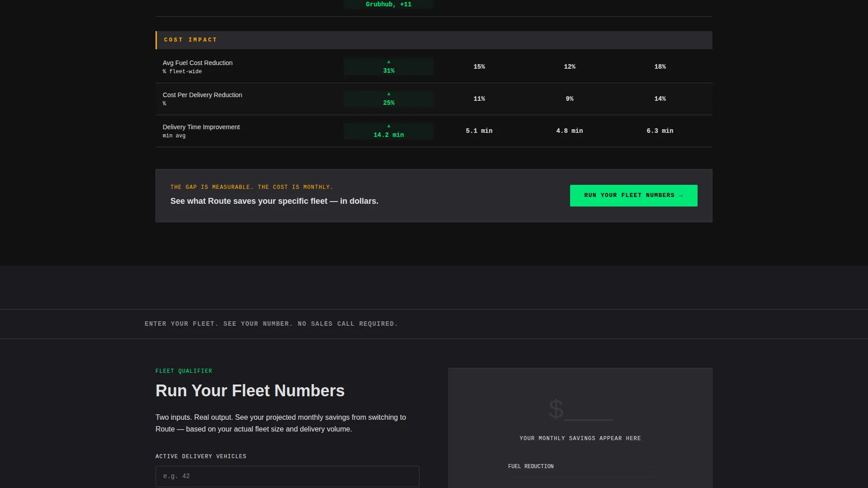The width and height of the screenshot is (868, 488).
Task: Click the 6.3 min delivery time cell
Action: (x=660, y=131)
